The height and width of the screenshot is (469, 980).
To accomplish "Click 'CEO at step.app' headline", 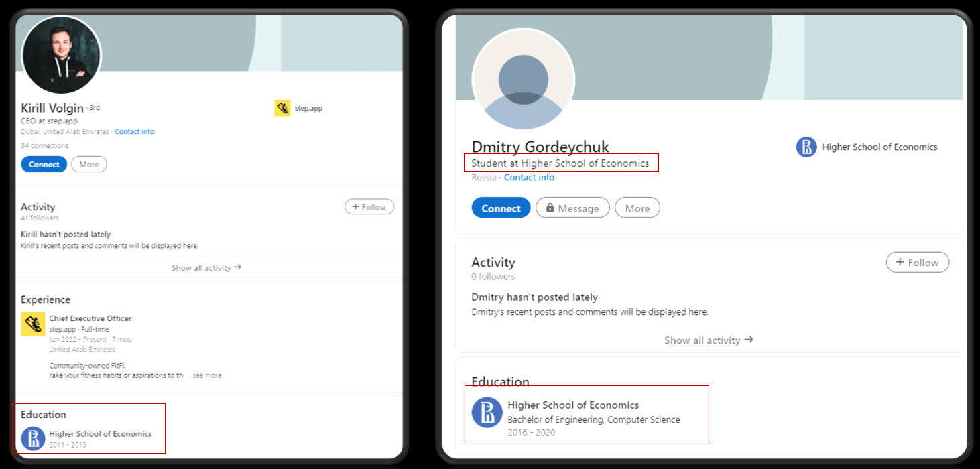I will pyautogui.click(x=49, y=121).
